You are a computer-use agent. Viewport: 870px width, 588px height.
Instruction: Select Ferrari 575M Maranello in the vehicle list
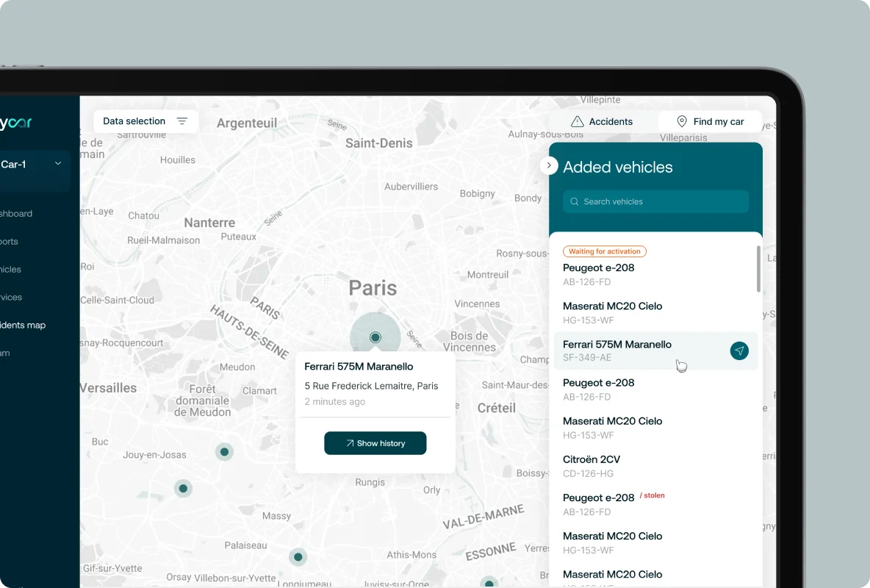655,351
